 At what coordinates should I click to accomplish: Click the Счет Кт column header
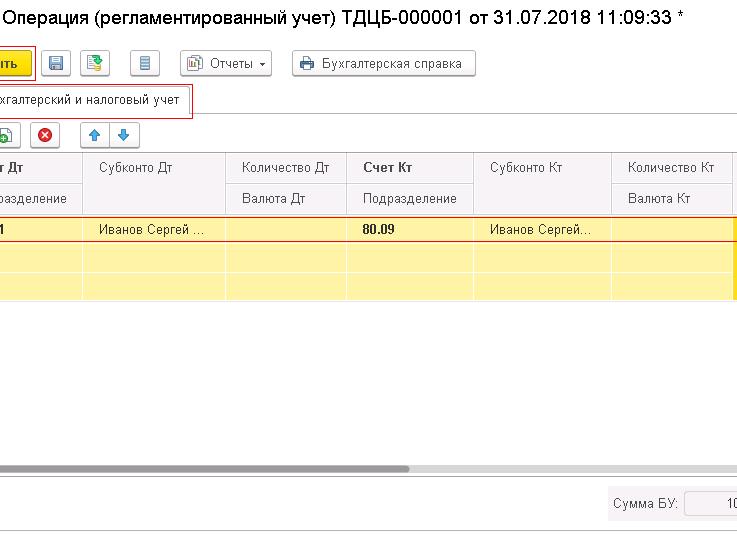pos(410,168)
